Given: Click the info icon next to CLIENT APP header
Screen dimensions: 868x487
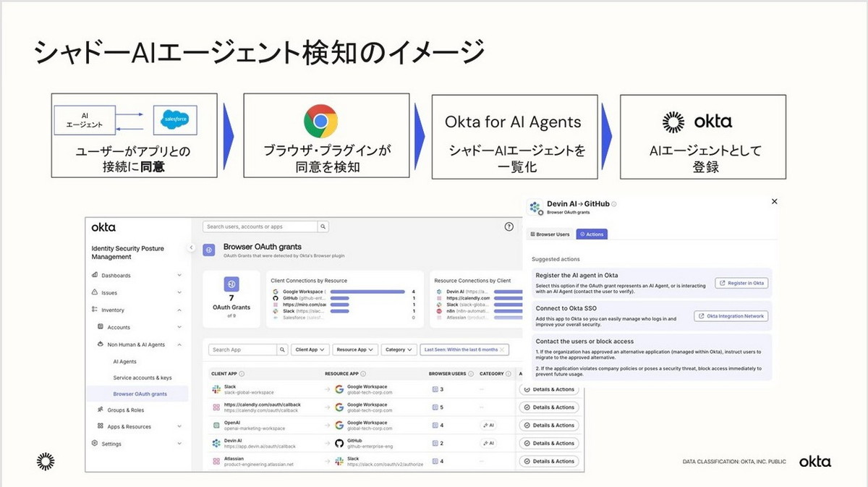Looking at the screenshot, I should (x=242, y=374).
